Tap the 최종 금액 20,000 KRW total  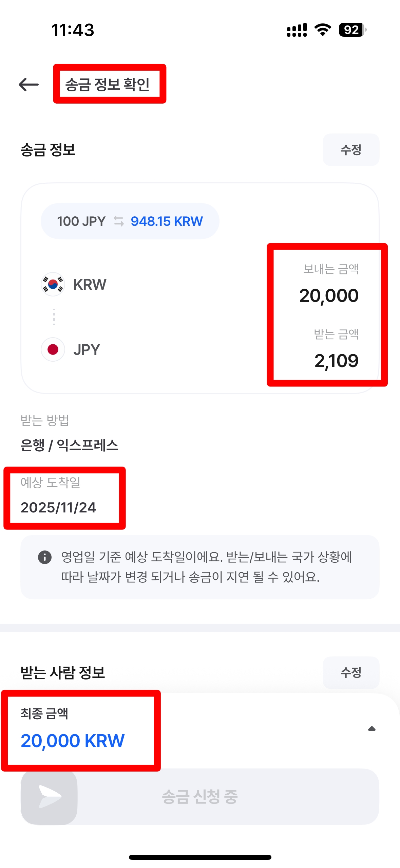pos(73,740)
